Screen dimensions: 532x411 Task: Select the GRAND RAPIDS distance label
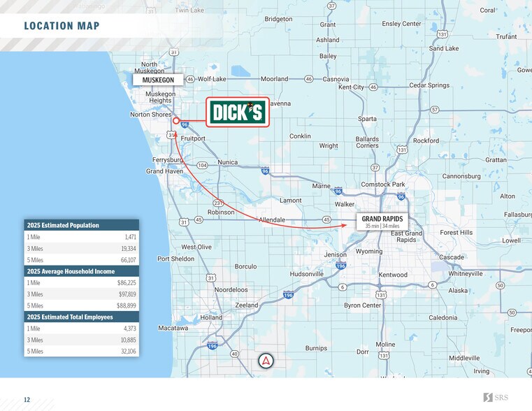pos(382,222)
